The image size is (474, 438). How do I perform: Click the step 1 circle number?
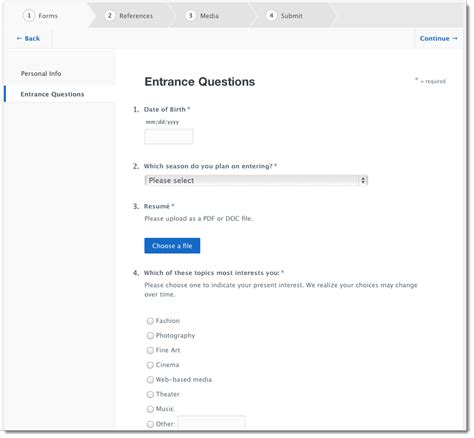point(29,15)
